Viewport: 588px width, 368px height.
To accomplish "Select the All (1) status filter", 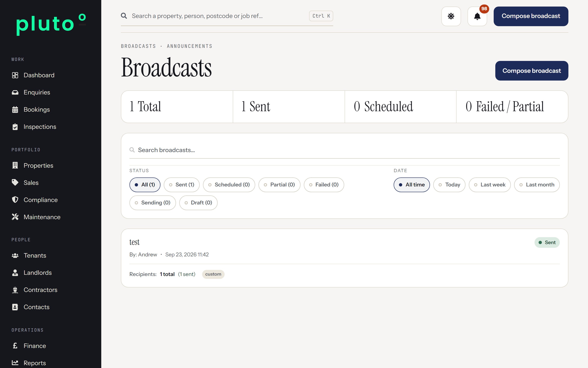I will point(145,185).
